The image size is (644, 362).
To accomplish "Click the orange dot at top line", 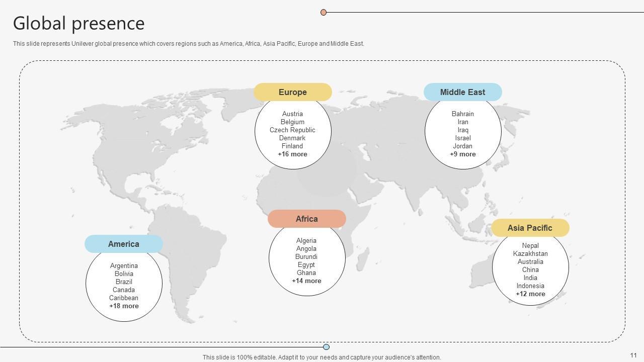I will pos(324,12).
